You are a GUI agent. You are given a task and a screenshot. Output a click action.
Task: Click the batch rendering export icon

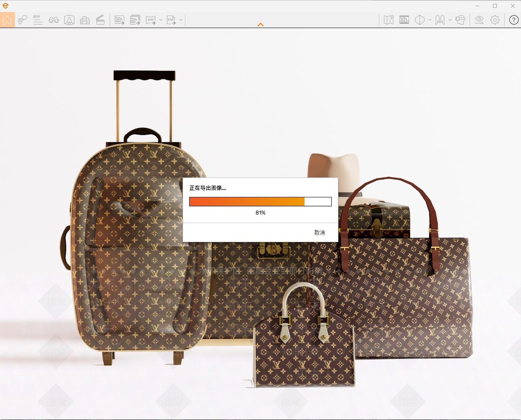(135, 20)
